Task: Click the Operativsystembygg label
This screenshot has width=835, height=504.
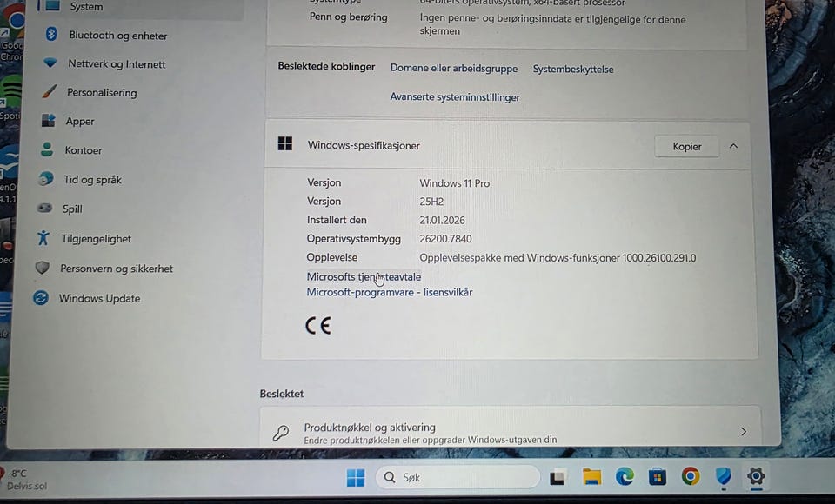Action: coord(354,239)
